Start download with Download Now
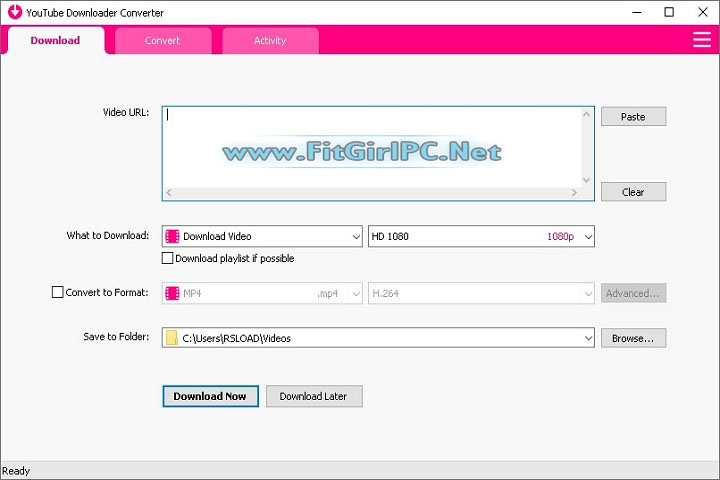Viewport: 720px width, 480px height. (x=210, y=396)
